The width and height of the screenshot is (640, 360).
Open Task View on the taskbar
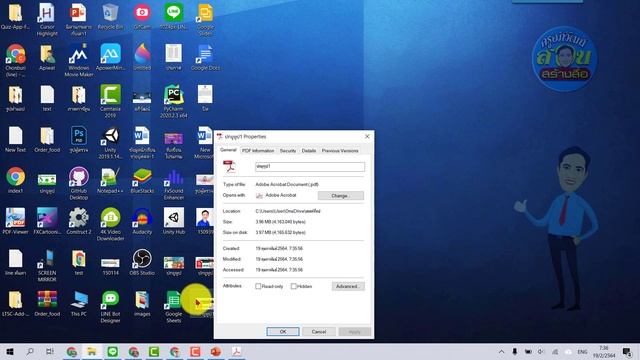click(x=50, y=351)
